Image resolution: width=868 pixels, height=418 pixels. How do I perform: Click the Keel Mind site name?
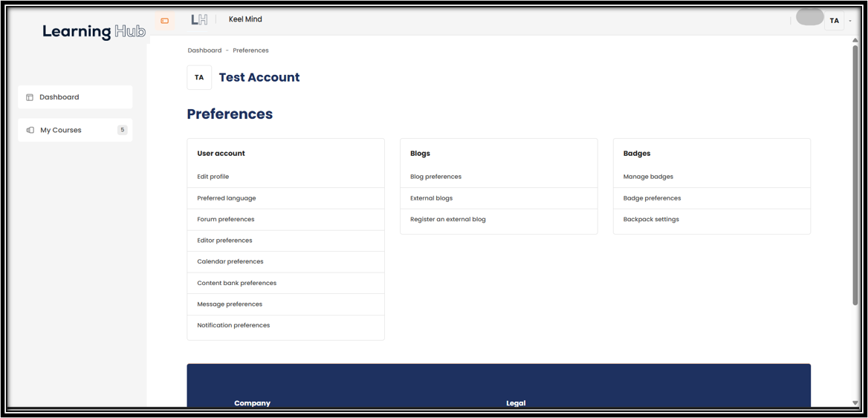click(x=245, y=19)
